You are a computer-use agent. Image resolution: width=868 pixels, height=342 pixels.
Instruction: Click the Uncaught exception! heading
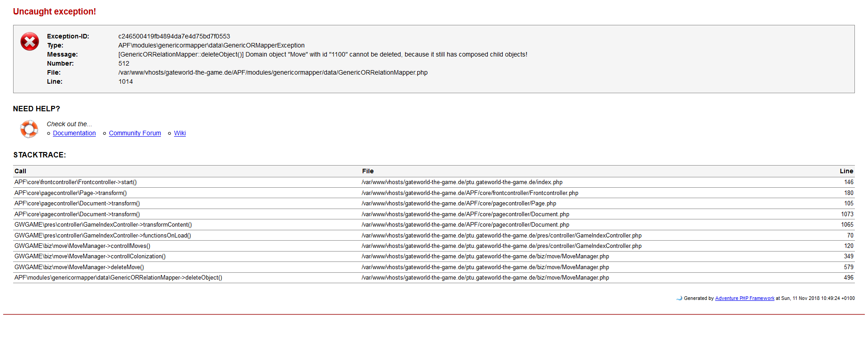tap(54, 12)
